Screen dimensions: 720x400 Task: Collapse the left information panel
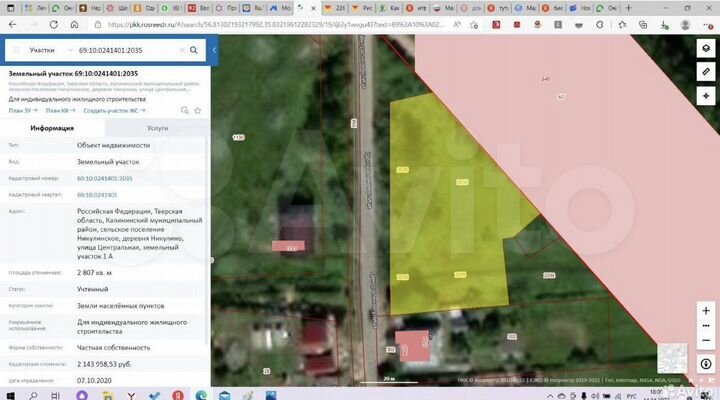(216, 49)
